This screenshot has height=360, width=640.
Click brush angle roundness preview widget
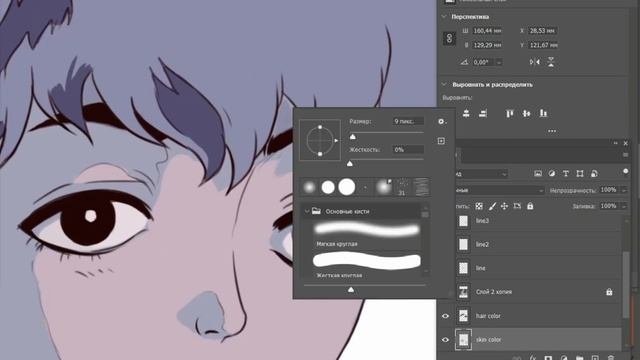pos(320,140)
